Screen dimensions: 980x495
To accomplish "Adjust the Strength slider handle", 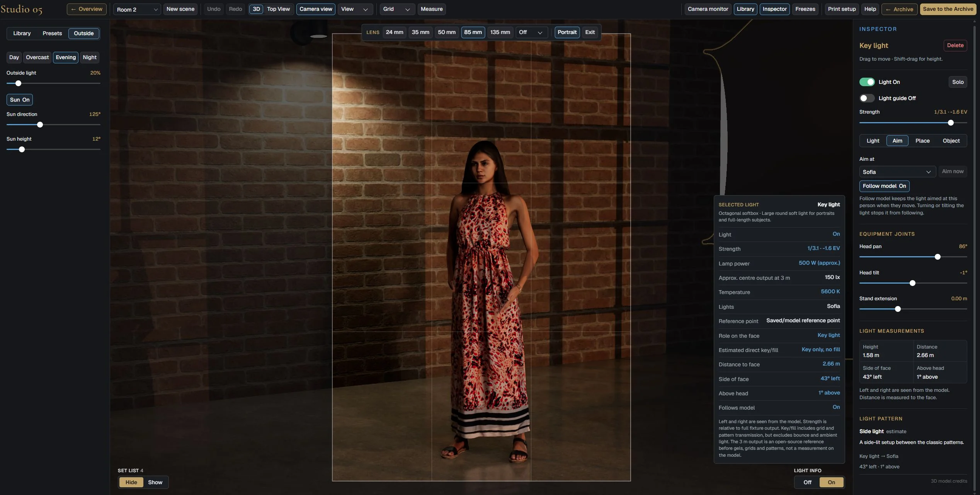I will [x=951, y=123].
